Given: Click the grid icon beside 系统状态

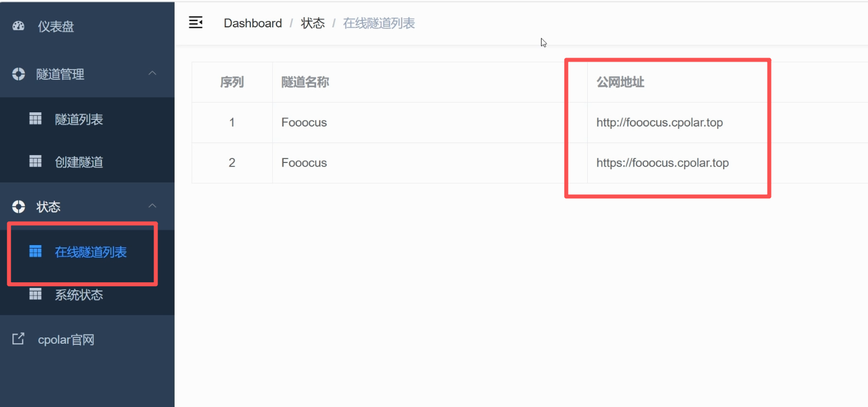Looking at the screenshot, I should [35, 294].
